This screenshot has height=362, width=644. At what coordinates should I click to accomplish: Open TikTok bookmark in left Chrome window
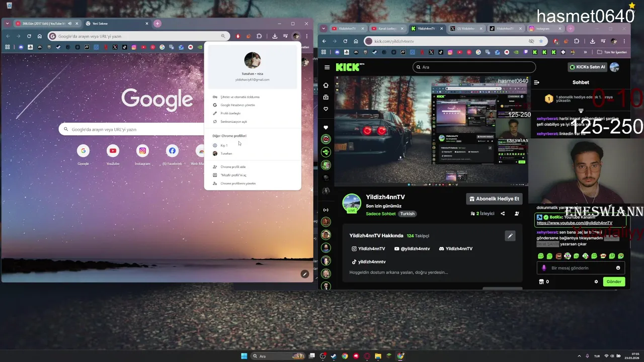point(124,47)
